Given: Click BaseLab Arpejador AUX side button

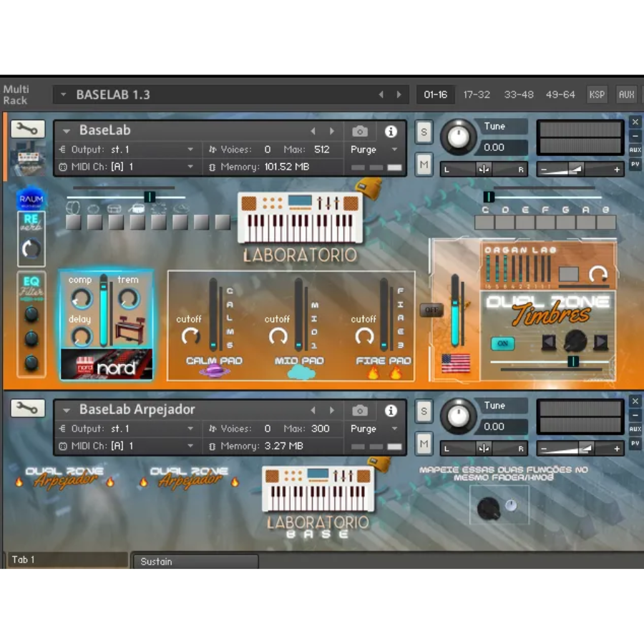Looking at the screenshot, I should (x=635, y=429).
